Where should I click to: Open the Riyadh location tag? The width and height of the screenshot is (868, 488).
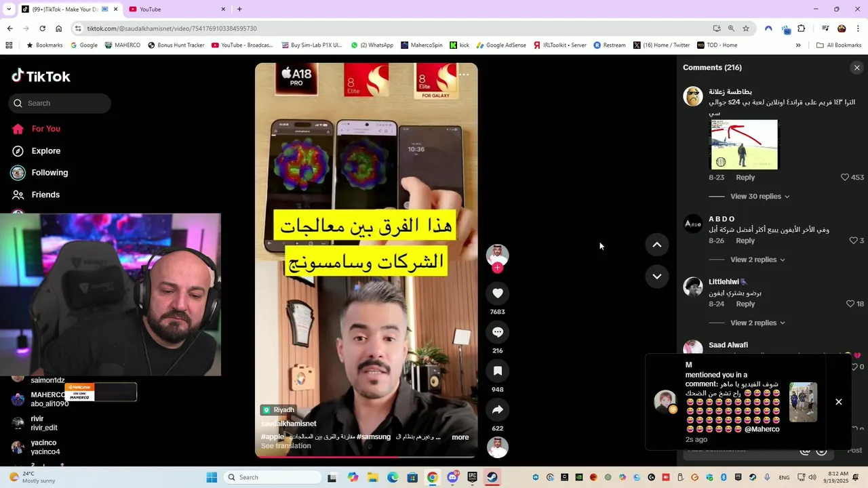tap(279, 410)
